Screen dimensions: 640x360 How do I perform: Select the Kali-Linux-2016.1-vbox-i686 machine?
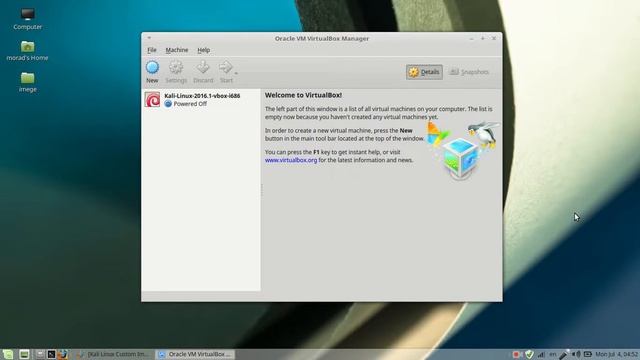click(201, 100)
